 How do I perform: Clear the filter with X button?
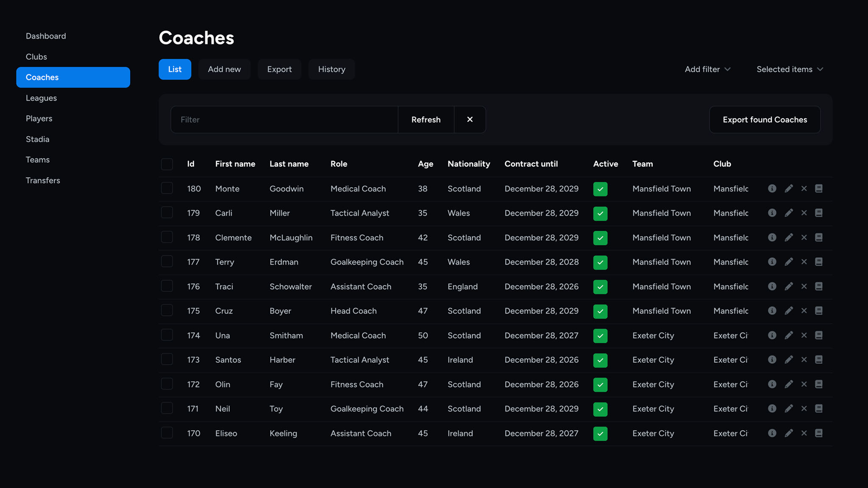(x=470, y=119)
